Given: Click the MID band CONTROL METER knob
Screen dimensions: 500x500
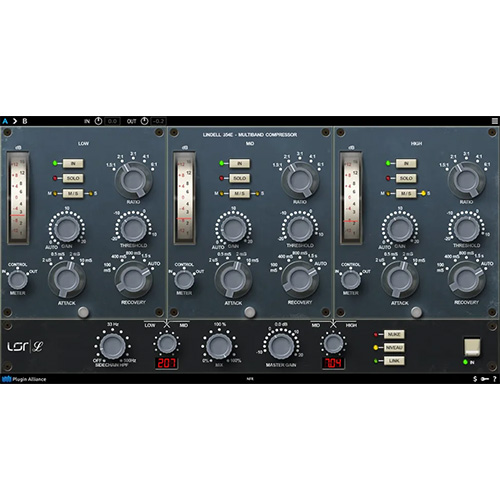Looking at the screenshot, I should coord(184,280).
